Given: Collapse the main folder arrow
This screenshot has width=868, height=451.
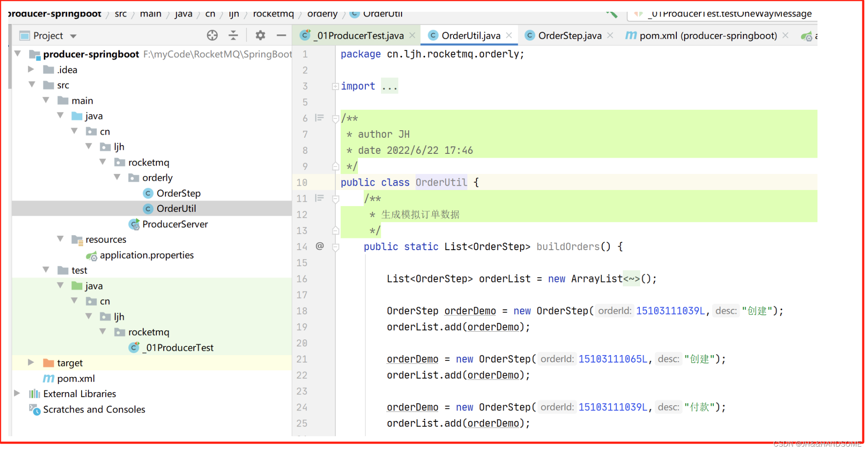Looking at the screenshot, I should tap(46, 100).
